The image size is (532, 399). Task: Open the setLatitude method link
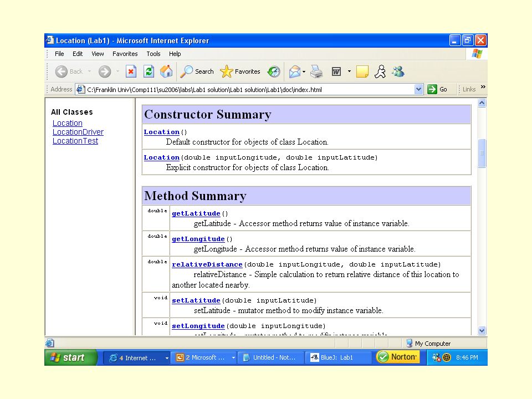[196, 300]
